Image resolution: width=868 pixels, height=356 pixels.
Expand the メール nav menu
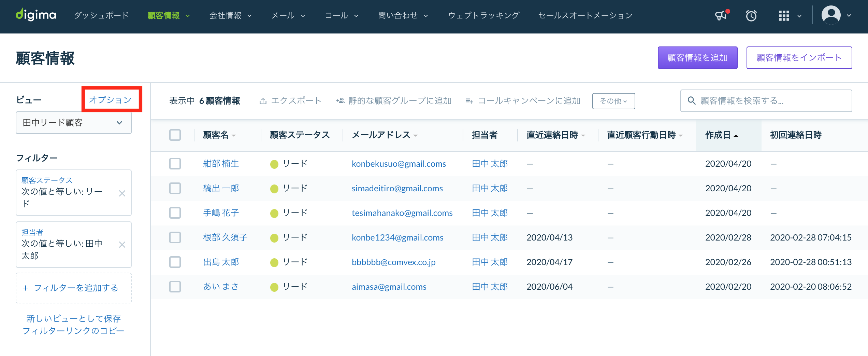click(303, 16)
